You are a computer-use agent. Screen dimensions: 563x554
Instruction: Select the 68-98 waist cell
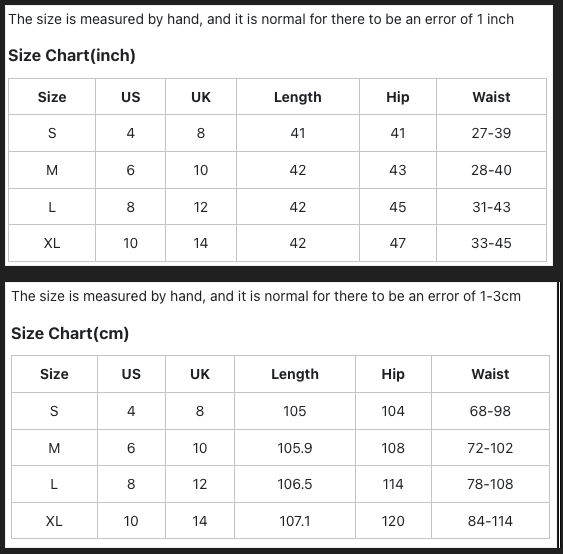[x=490, y=411]
